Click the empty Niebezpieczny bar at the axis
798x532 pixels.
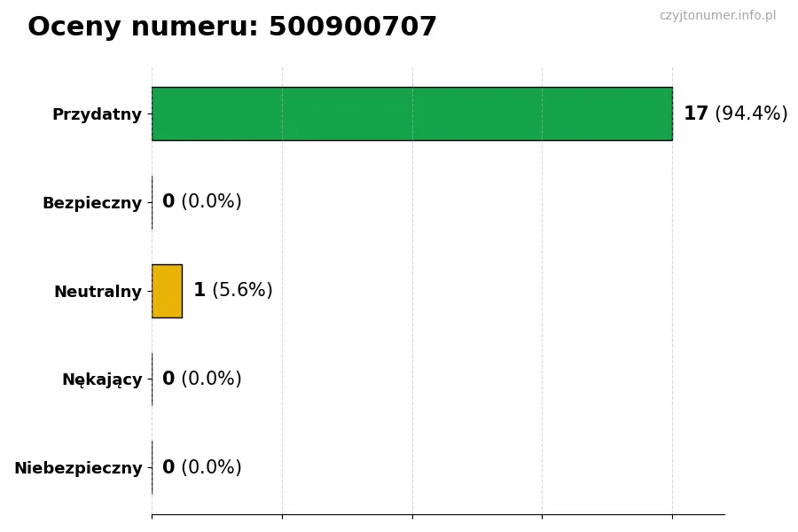coord(153,468)
